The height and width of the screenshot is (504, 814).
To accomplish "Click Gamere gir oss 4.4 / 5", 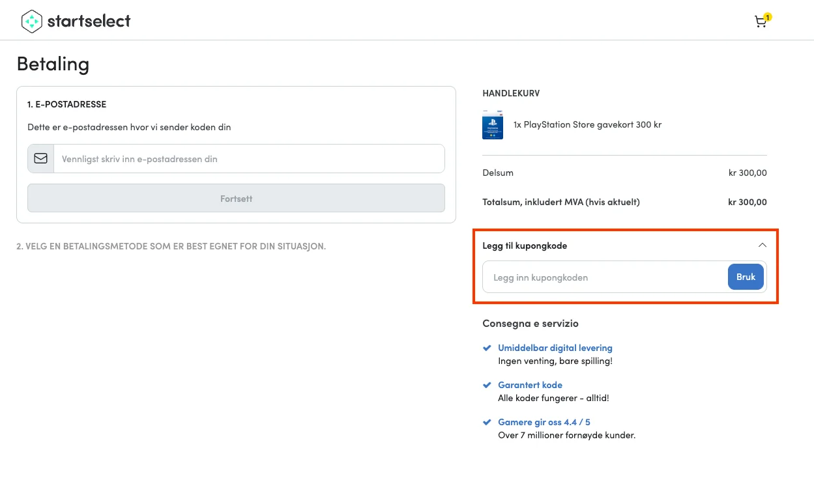I will pos(544,422).
